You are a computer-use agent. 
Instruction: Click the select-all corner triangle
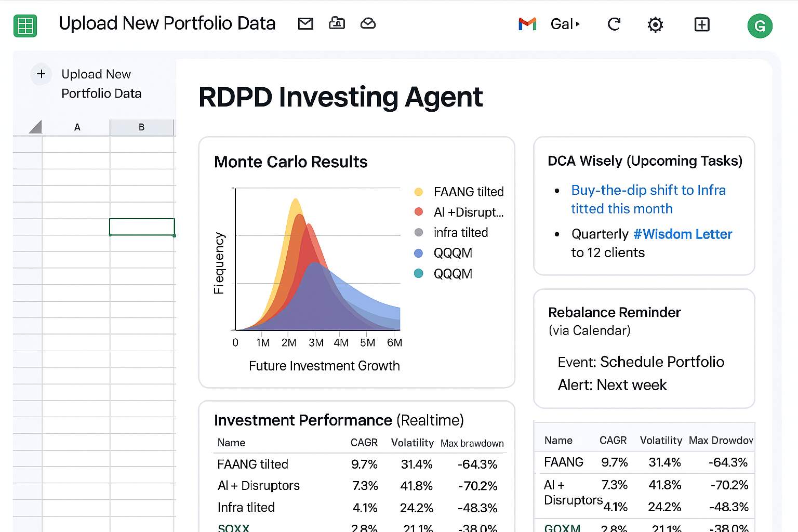click(x=35, y=127)
